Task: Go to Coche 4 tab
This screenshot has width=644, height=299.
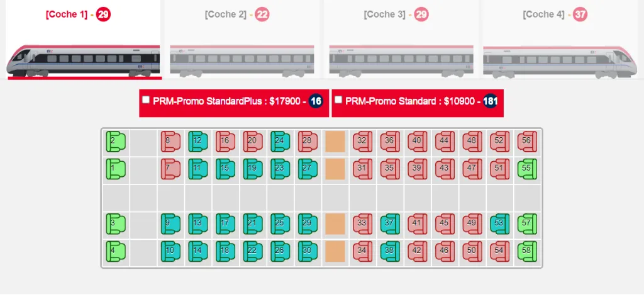Action: point(555,14)
